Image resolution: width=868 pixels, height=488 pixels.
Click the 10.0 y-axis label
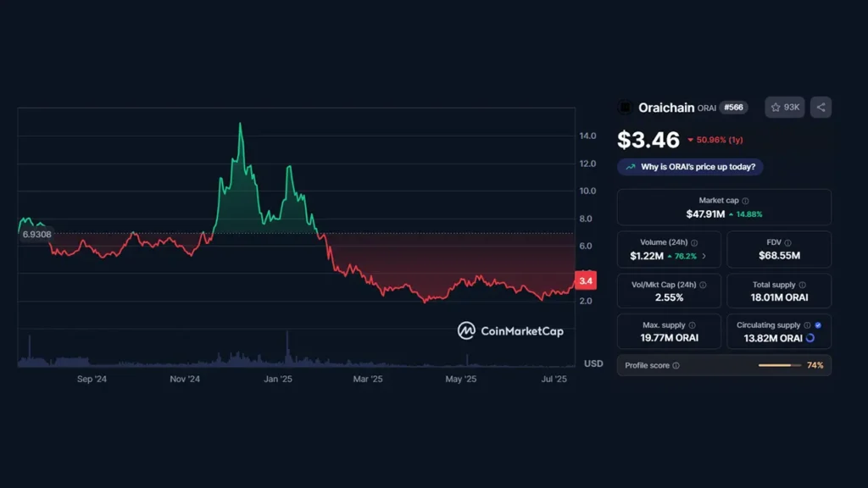(587, 191)
